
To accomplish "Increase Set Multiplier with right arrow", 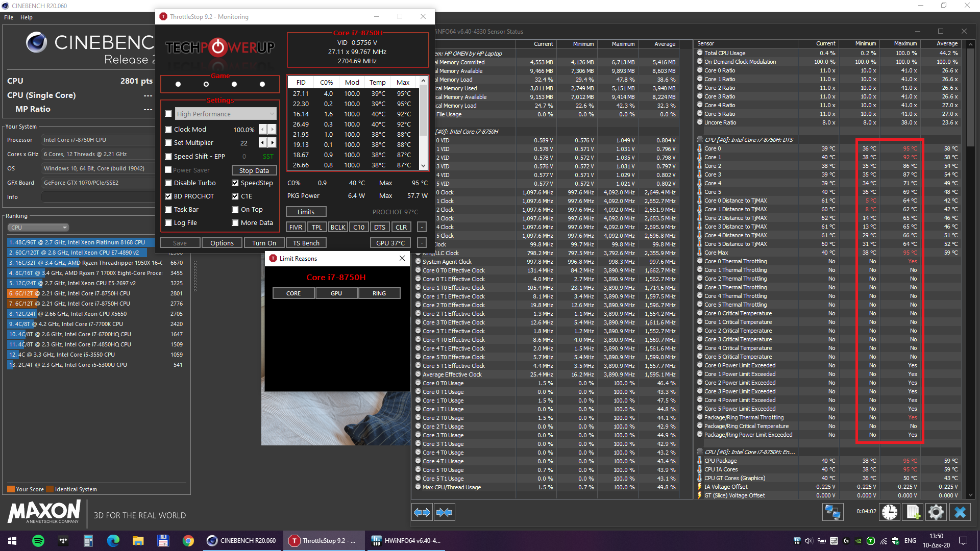I will coord(272,143).
